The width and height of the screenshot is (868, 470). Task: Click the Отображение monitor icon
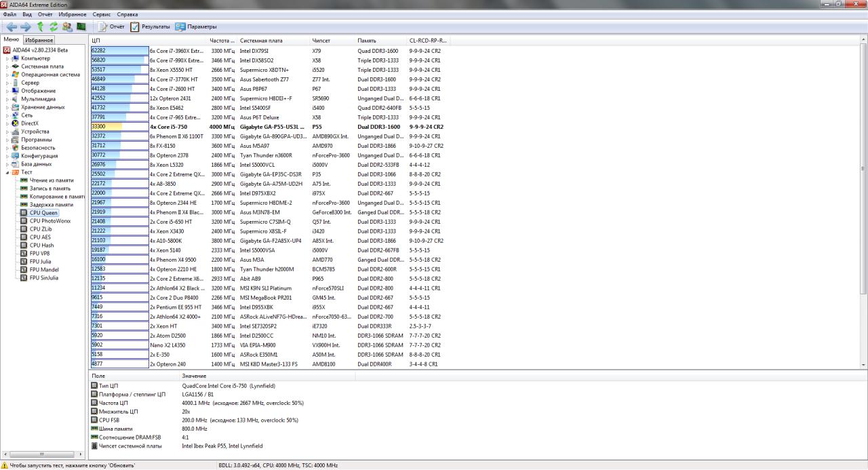(x=16, y=91)
